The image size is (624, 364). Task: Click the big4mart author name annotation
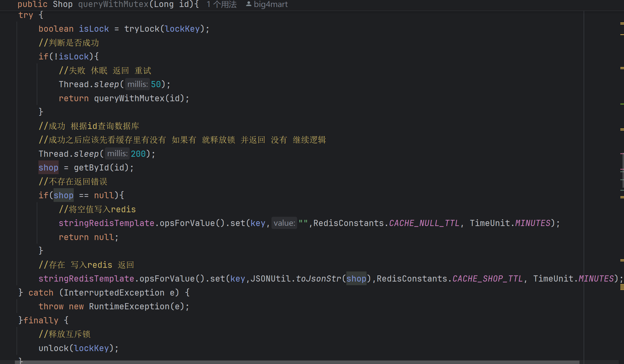tap(271, 4)
